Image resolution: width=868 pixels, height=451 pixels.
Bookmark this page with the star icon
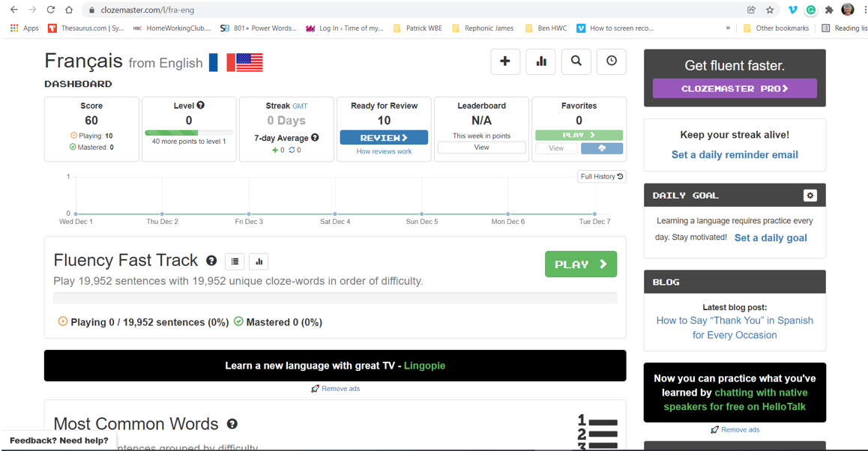(x=770, y=10)
